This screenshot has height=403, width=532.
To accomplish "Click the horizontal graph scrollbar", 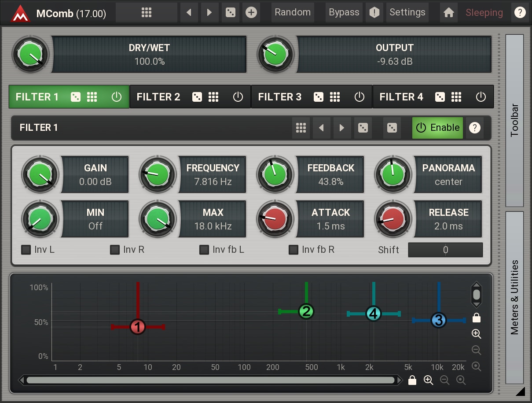I will tap(210, 380).
